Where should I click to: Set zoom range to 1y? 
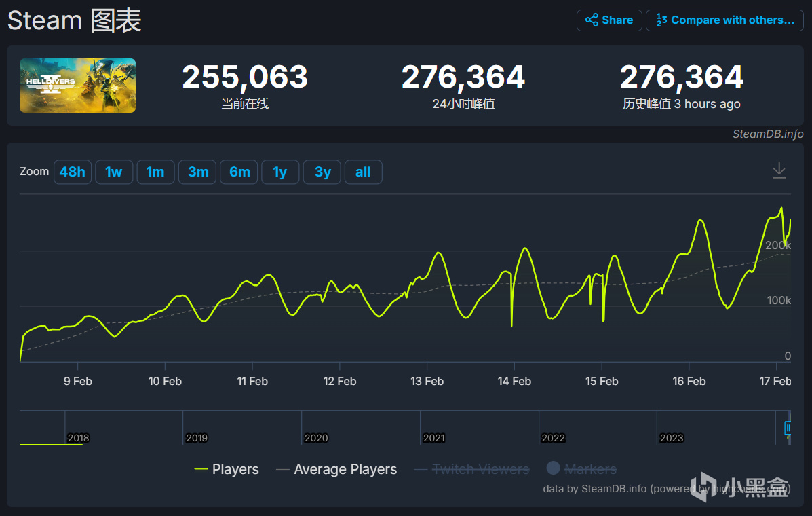coord(280,172)
